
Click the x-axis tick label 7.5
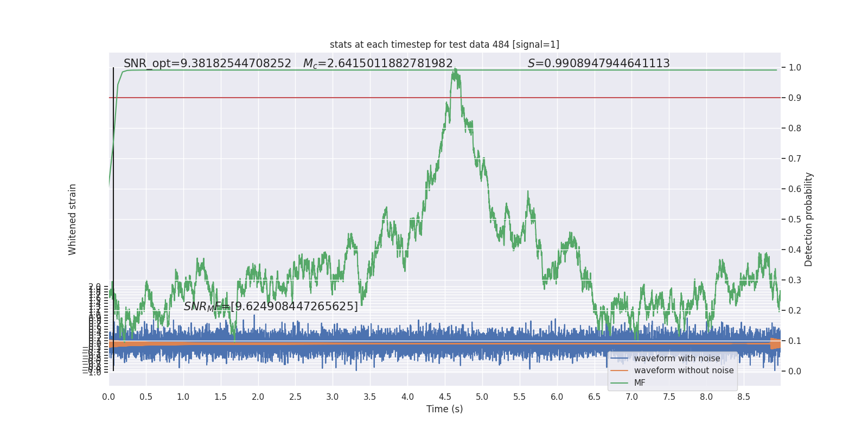click(x=669, y=397)
